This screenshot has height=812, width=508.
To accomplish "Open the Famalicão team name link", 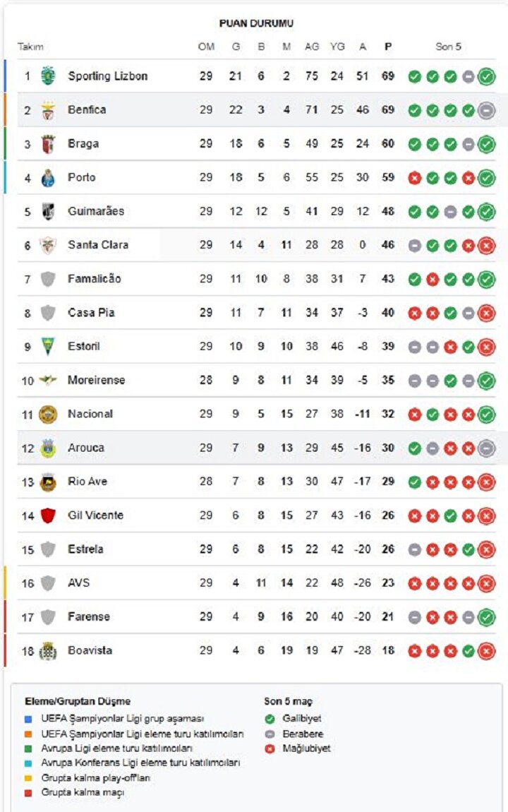I will (94, 279).
